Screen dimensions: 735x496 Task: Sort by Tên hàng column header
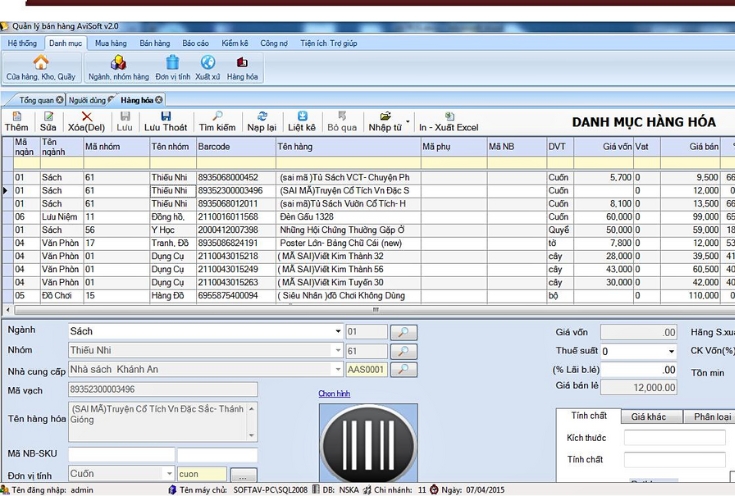point(348,147)
